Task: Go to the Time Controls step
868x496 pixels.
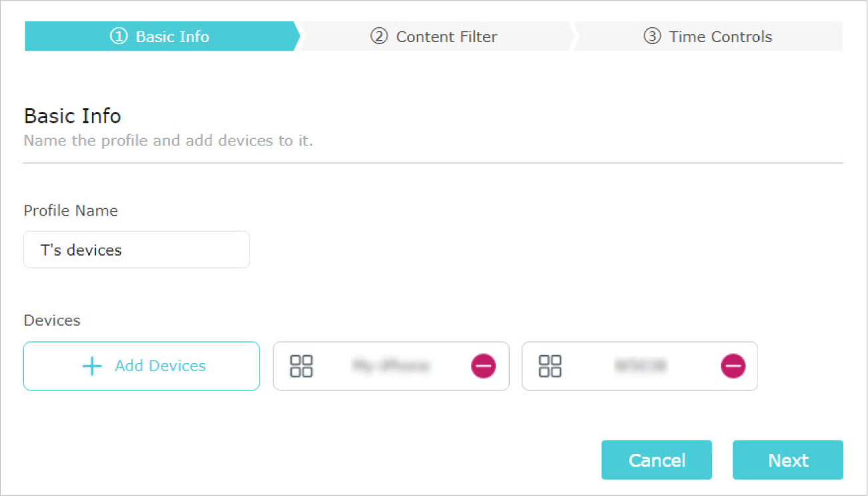Action: (x=707, y=36)
